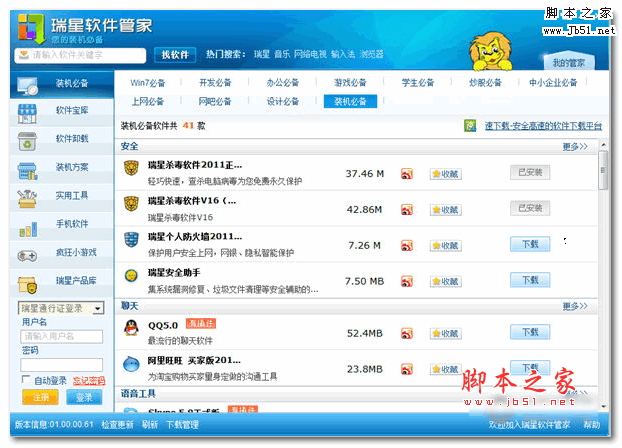Switch to the 设计必备 tab
The width and height of the screenshot is (622, 448).
[282, 102]
